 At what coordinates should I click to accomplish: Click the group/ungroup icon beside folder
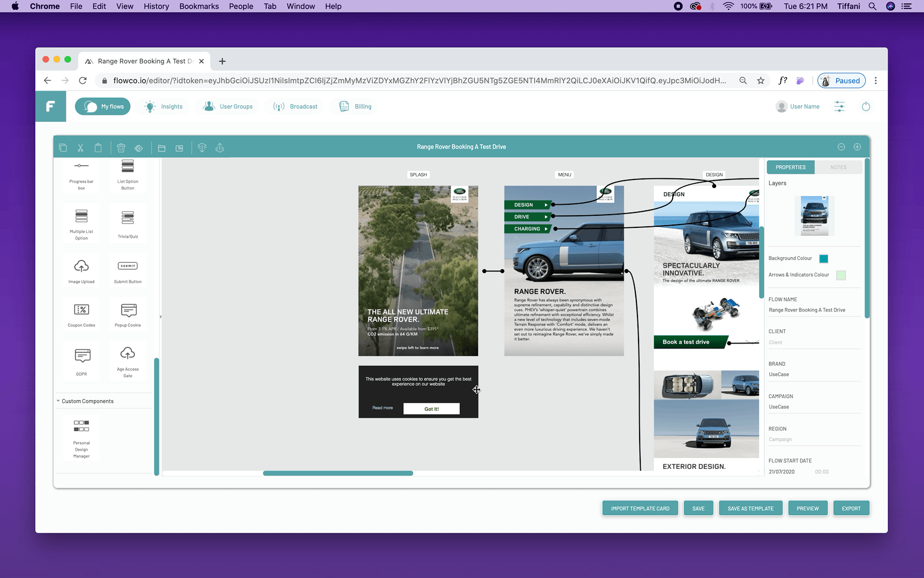[x=179, y=148]
